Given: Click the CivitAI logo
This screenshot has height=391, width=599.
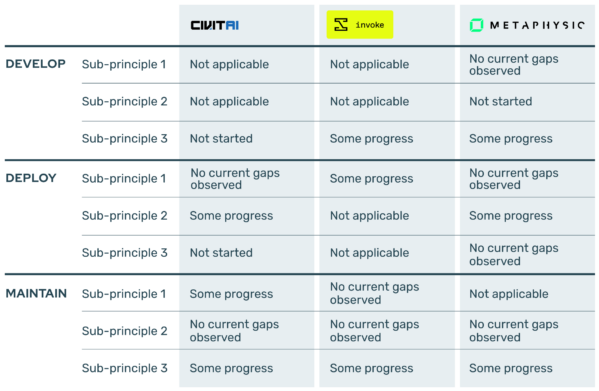Looking at the screenshot, I should click(x=215, y=26).
